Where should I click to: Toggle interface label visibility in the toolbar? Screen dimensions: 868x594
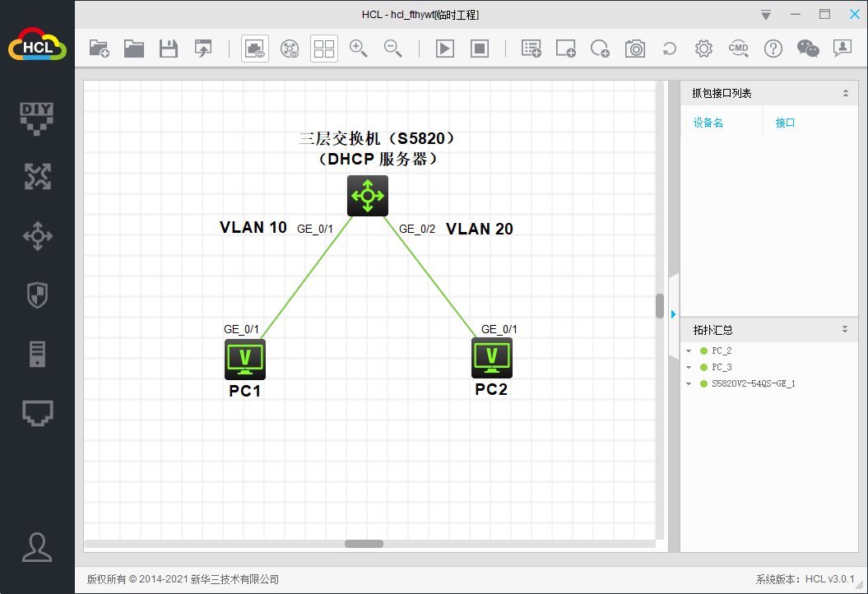[254, 49]
